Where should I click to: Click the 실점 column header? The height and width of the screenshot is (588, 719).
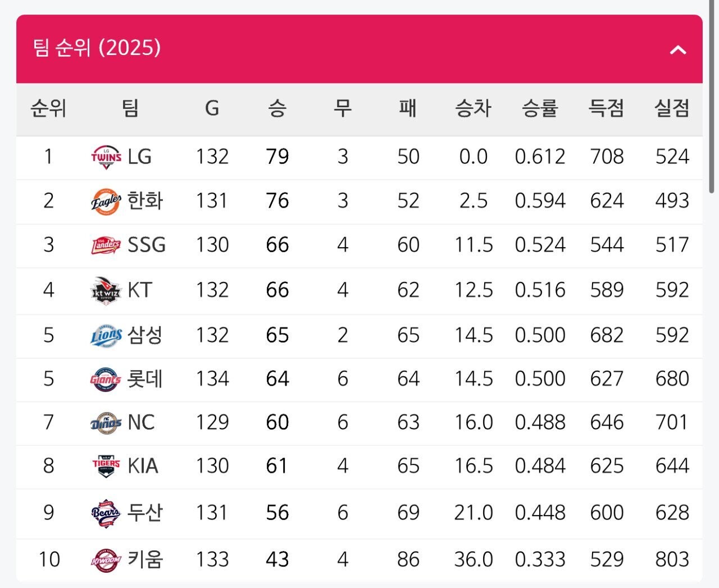coord(672,108)
